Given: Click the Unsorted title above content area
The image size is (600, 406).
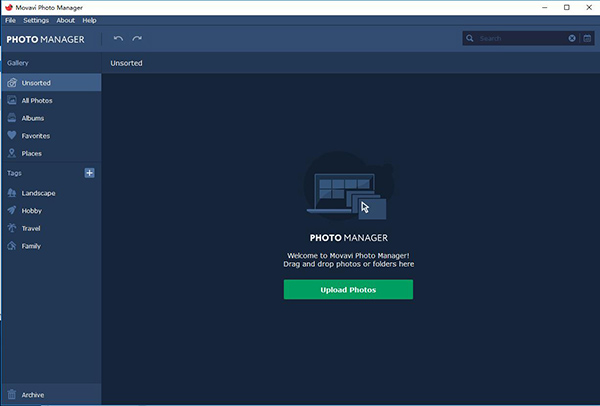Looking at the screenshot, I should point(126,63).
